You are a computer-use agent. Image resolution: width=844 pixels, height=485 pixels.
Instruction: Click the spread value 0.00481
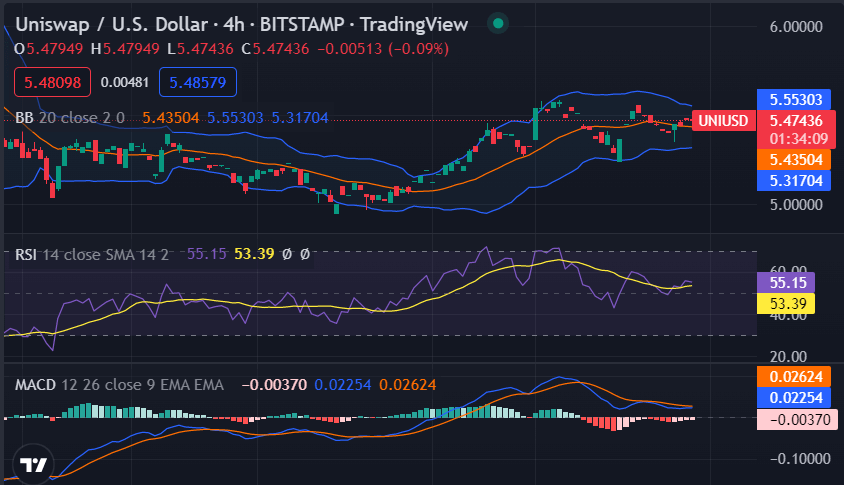pyautogui.click(x=124, y=82)
